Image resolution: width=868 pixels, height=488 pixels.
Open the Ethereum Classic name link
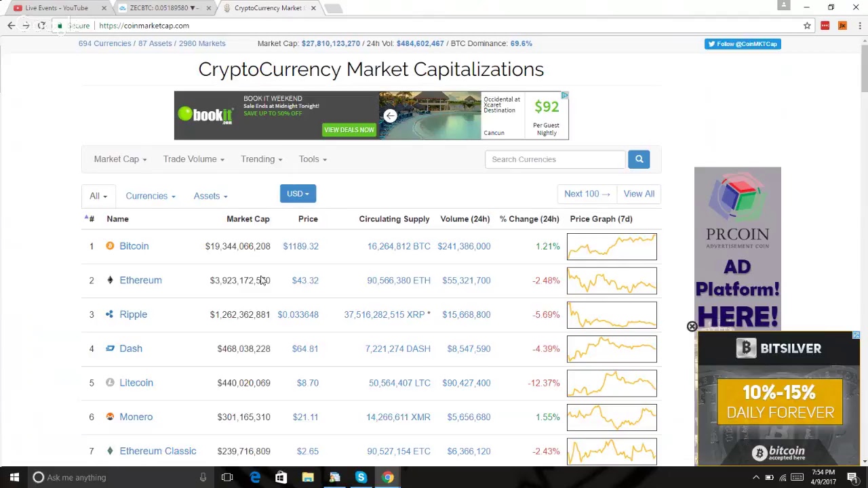point(157,451)
